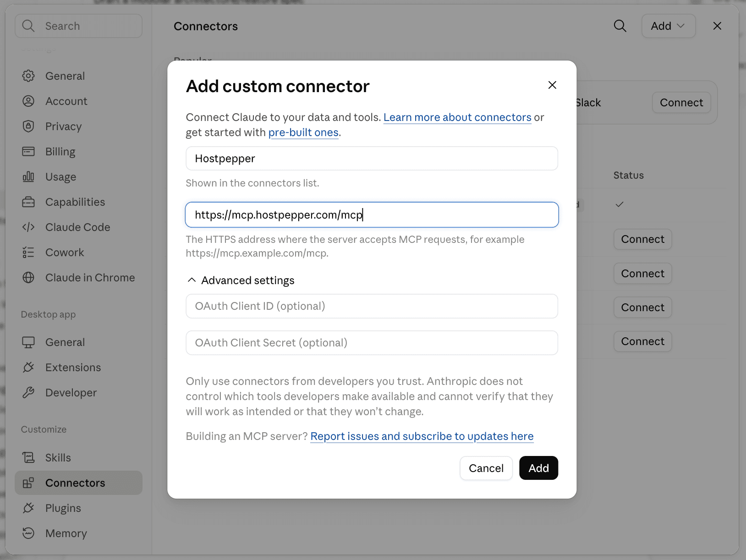Click the last Connect button under Status
Image resolution: width=746 pixels, height=560 pixels.
(x=642, y=341)
